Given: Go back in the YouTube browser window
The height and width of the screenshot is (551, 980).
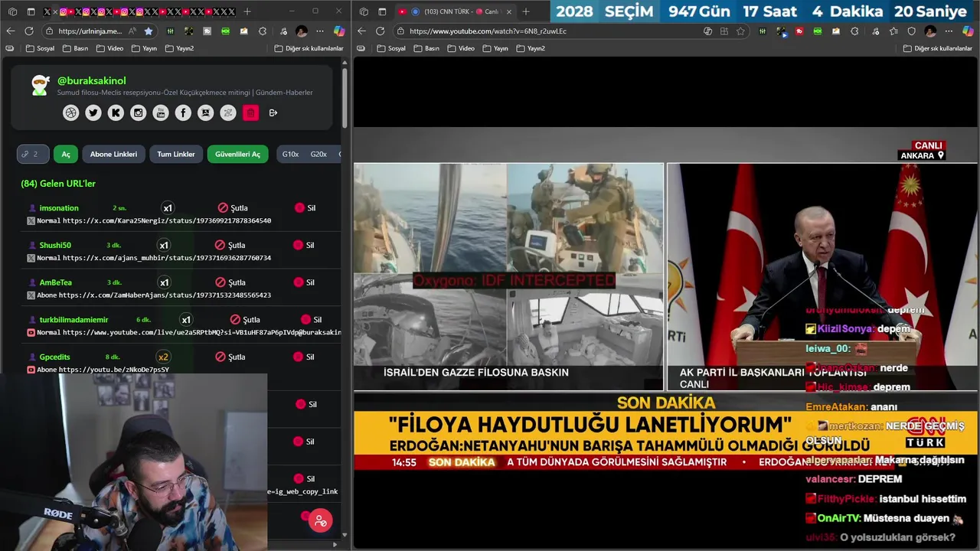Looking at the screenshot, I should tap(361, 31).
